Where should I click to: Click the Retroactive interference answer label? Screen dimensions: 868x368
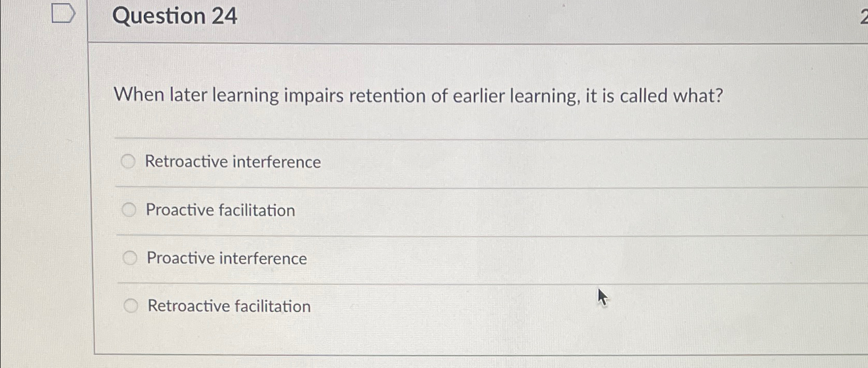233,162
